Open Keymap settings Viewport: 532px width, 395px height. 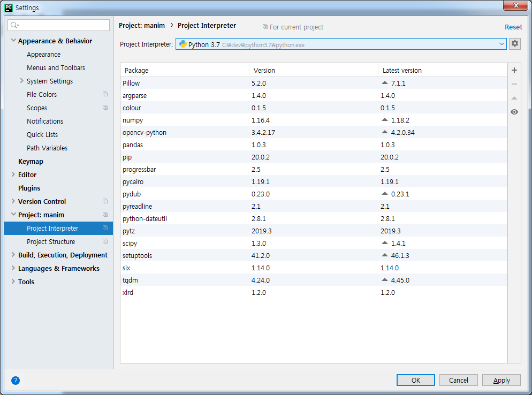pos(31,162)
